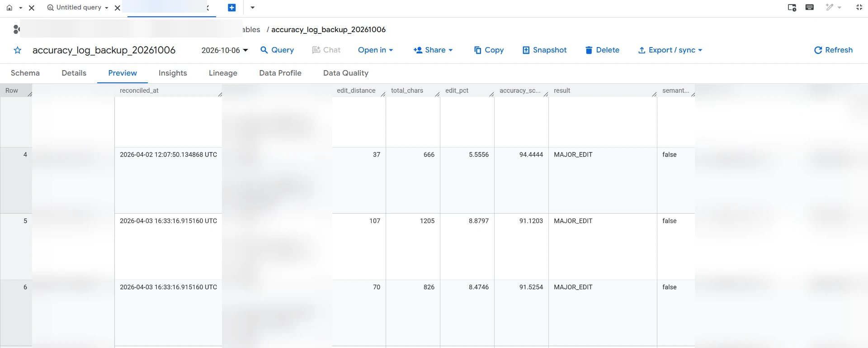Open the scheduled queries window icon
The image size is (868, 348).
tap(792, 8)
